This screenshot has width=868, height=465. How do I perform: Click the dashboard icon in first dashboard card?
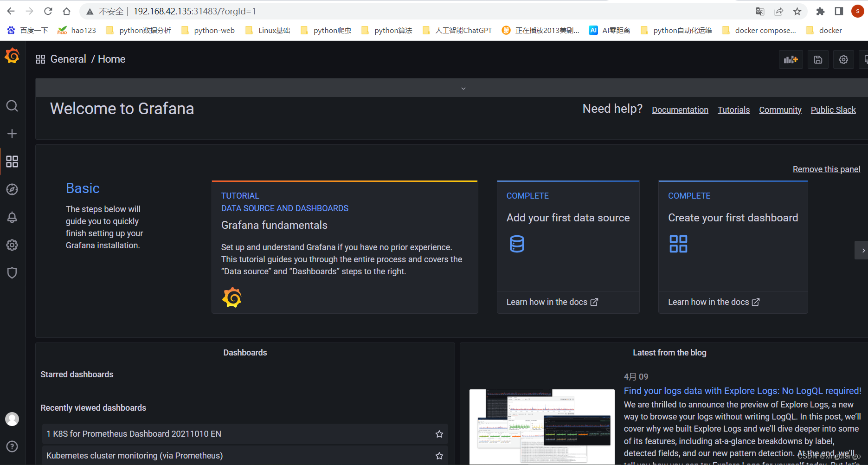tap(678, 244)
